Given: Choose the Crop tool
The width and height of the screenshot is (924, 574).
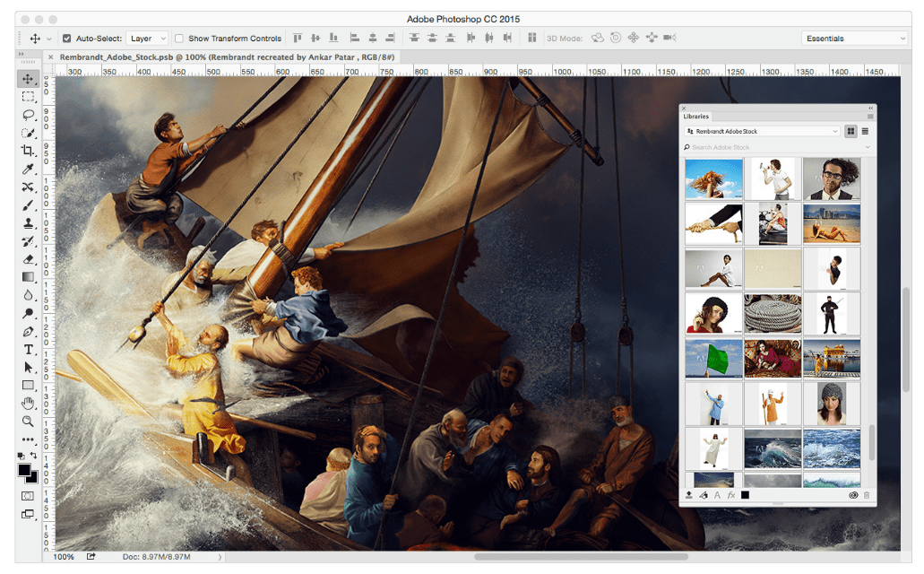Looking at the screenshot, I should pyautogui.click(x=30, y=151).
